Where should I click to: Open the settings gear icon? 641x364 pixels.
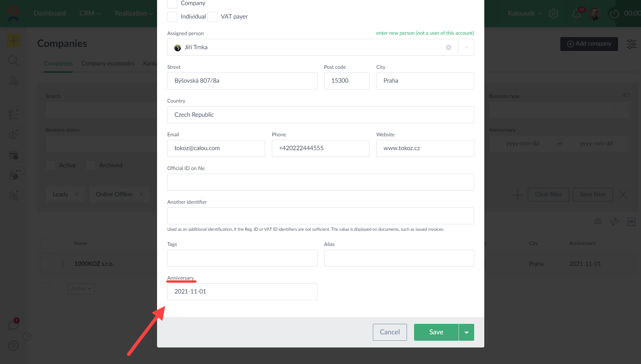coord(553,13)
